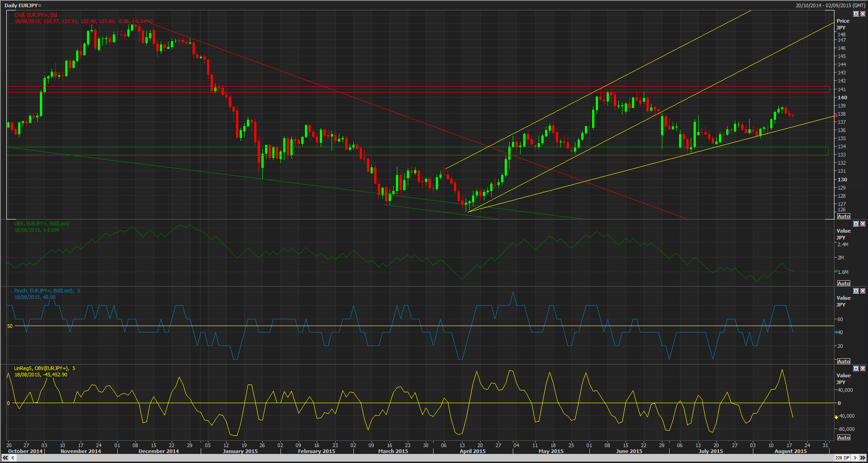868x463 pixels.
Task: Step chart back with single left arrow
Action: (13, 458)
